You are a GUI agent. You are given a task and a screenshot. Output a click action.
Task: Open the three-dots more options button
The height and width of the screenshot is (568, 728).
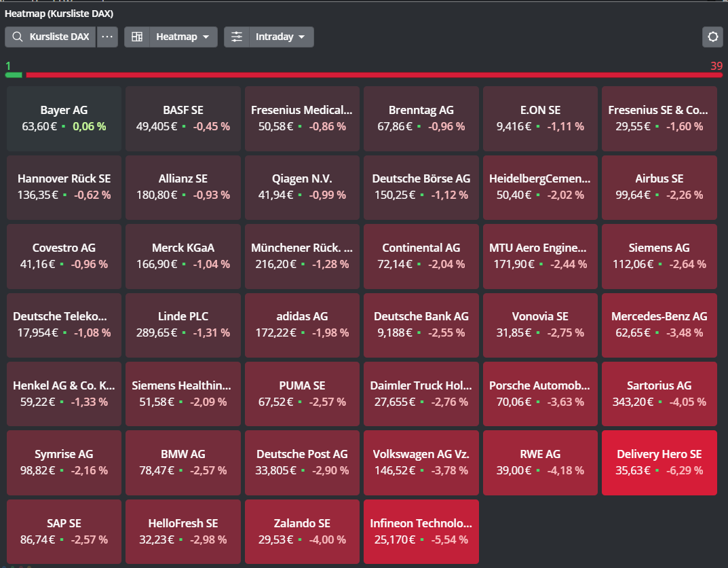(107, 37)
